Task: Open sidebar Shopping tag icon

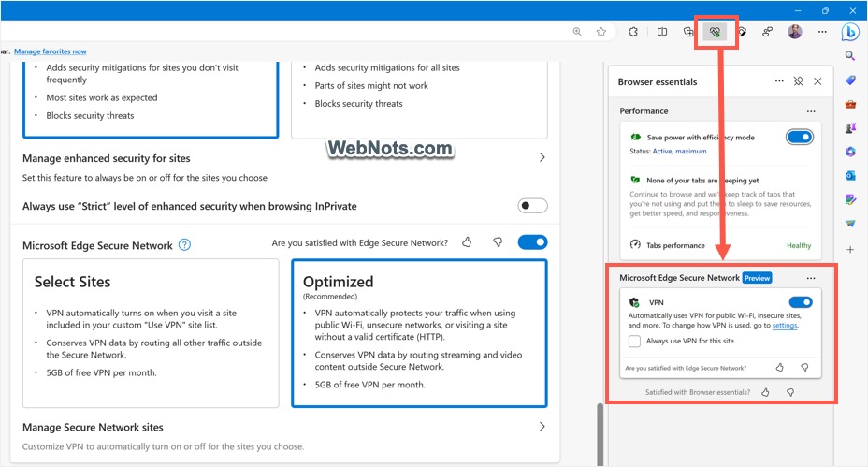Action: 850,80
